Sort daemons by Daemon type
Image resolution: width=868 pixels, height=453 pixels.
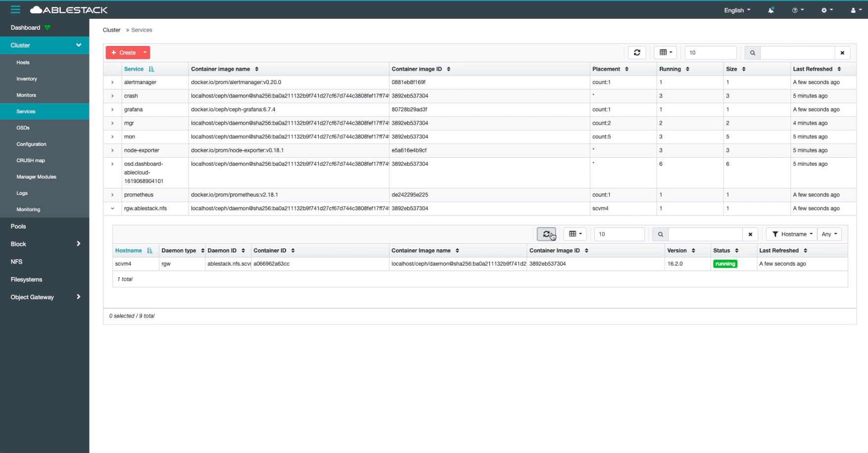202,251
